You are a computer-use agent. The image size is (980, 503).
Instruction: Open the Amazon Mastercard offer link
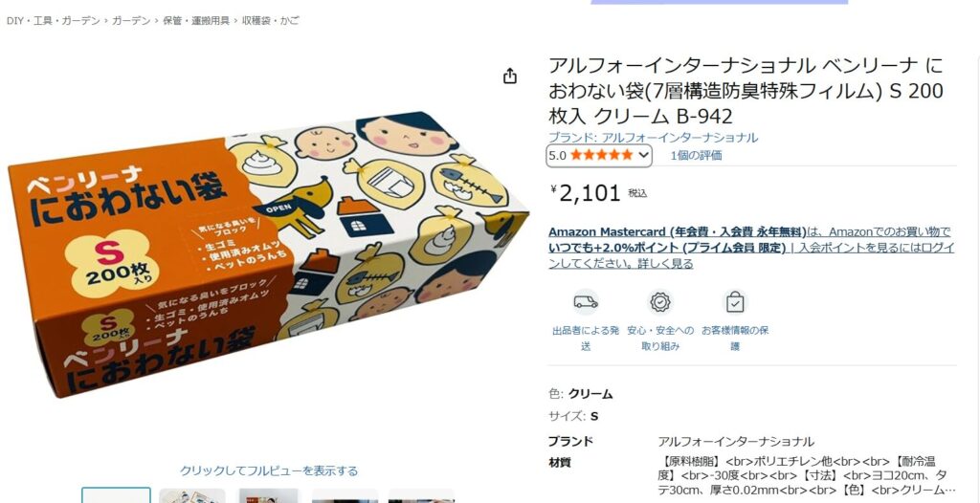click(x=678, y=231)
